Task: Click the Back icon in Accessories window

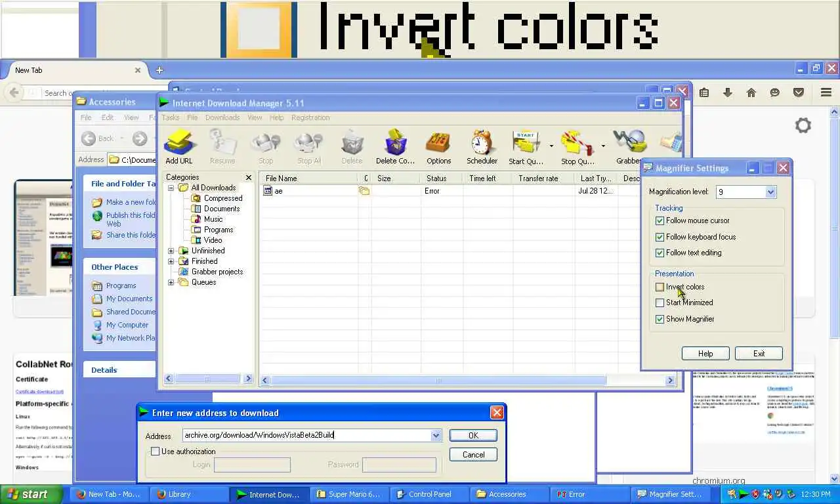Action: pyautogui.click(x=89, y=138)
